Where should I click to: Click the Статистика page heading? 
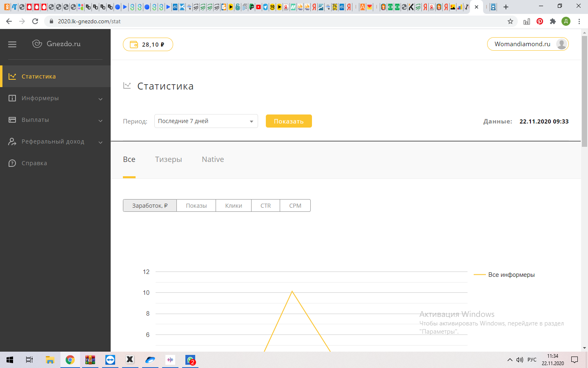165,86
